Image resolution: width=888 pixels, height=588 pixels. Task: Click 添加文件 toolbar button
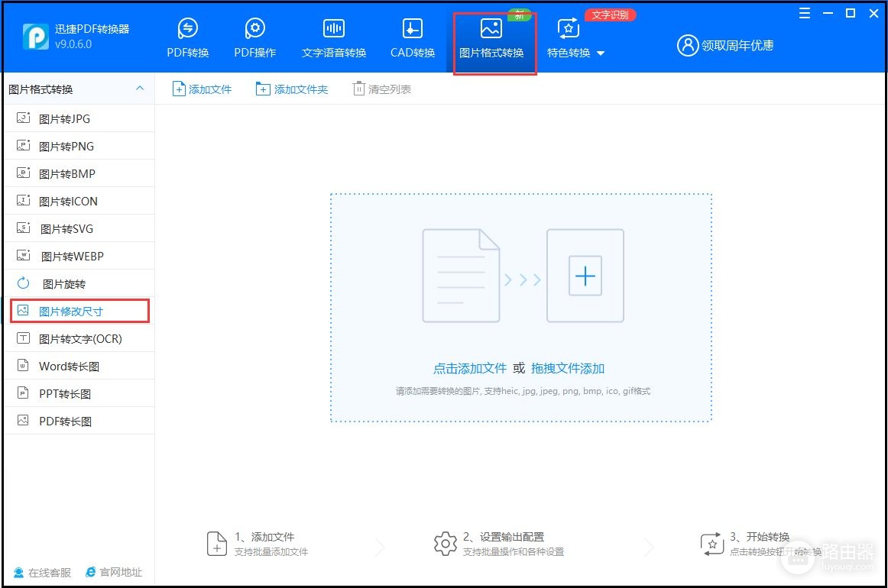203,89
